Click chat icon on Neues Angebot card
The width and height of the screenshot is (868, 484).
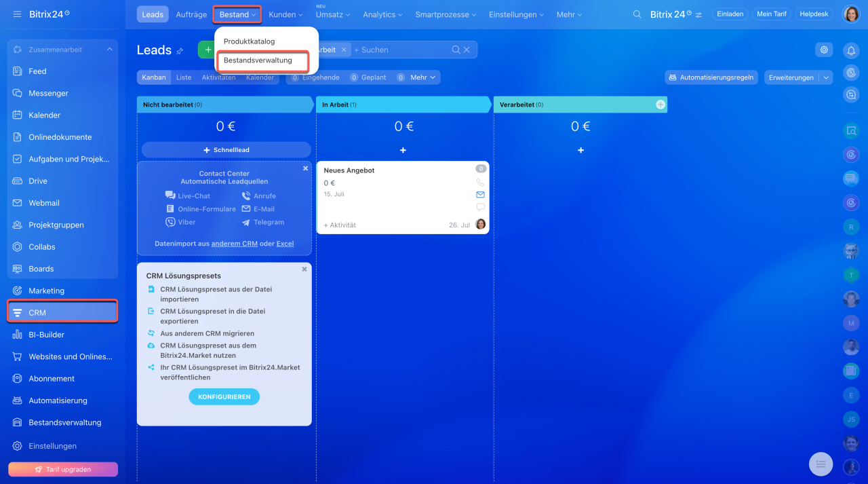click(x=480, y=207)
